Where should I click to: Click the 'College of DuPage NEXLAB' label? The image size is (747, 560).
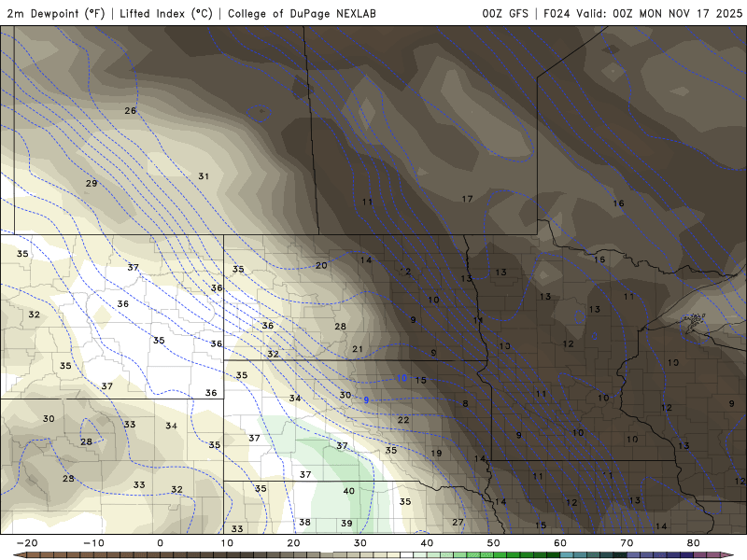pos(302,13)
